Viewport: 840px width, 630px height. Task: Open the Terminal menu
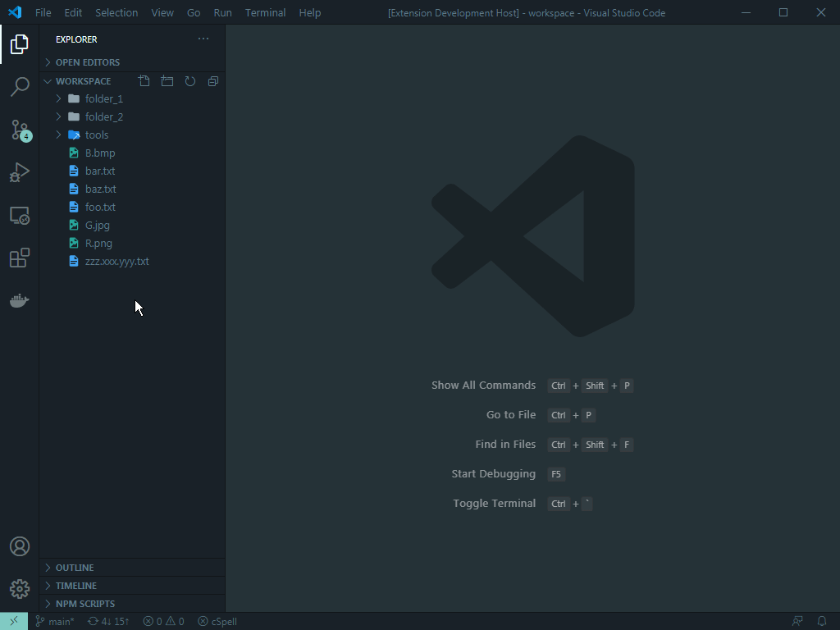(265, 12)
